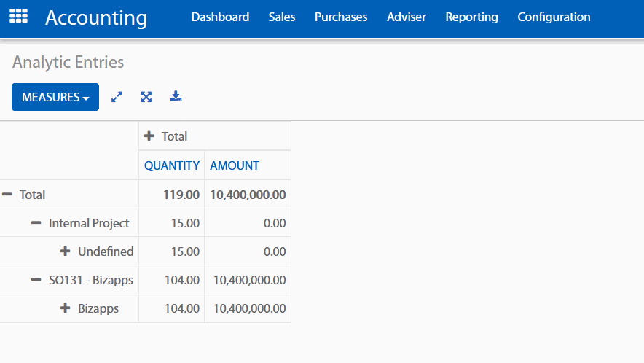
Task: Open the Purchases menu
Action: [341, 17]
